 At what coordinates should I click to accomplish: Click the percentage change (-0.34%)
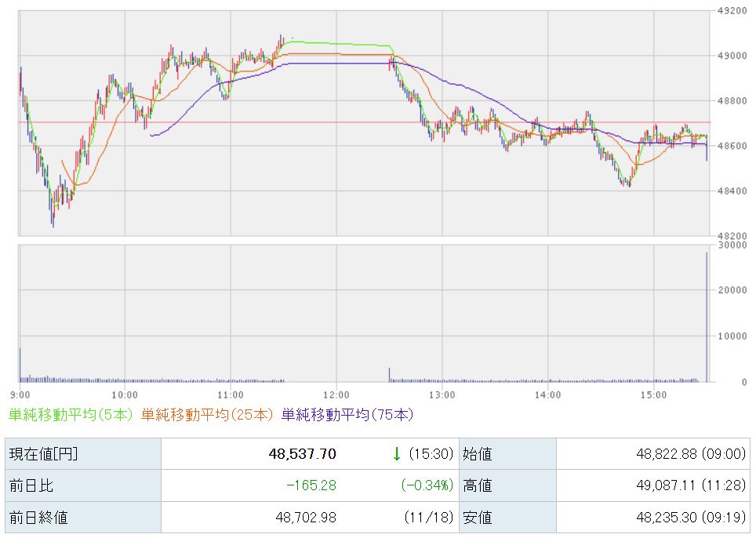pos(427,485)
